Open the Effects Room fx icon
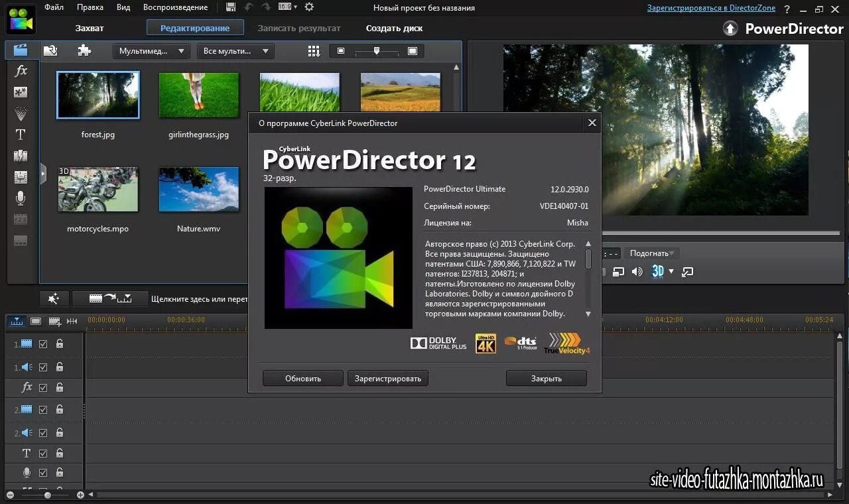The height and width of the screenshot is (504, 849). [x=21, y=71]
